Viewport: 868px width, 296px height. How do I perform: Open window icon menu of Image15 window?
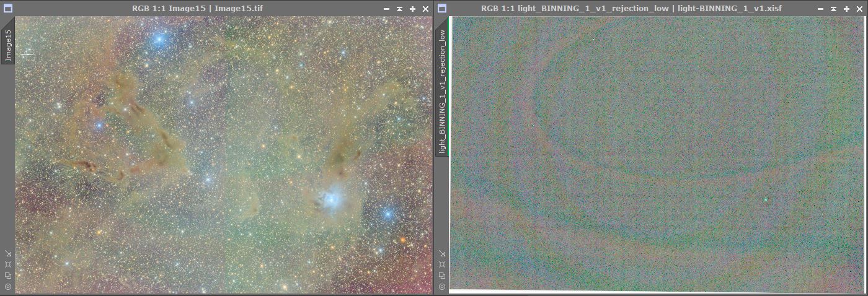tap(7, 9)
